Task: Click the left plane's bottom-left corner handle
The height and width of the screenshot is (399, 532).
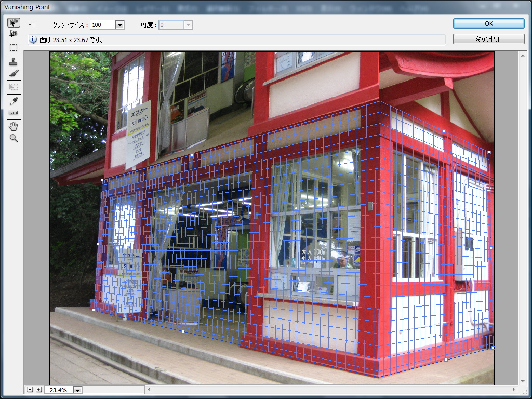Action: [x=94, y=310]
